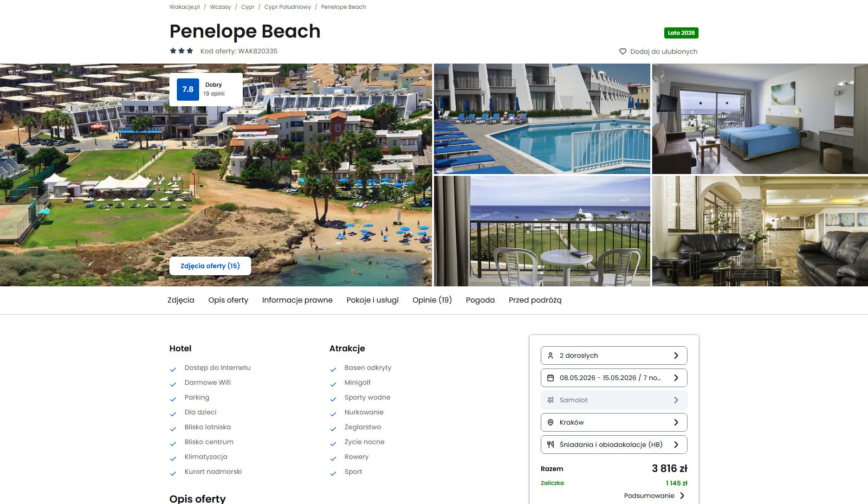Click the 7.8 rating score badge

coord(188,90)
